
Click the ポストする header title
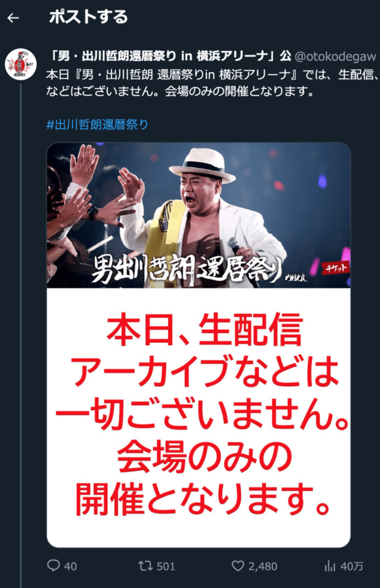(88, 17)
